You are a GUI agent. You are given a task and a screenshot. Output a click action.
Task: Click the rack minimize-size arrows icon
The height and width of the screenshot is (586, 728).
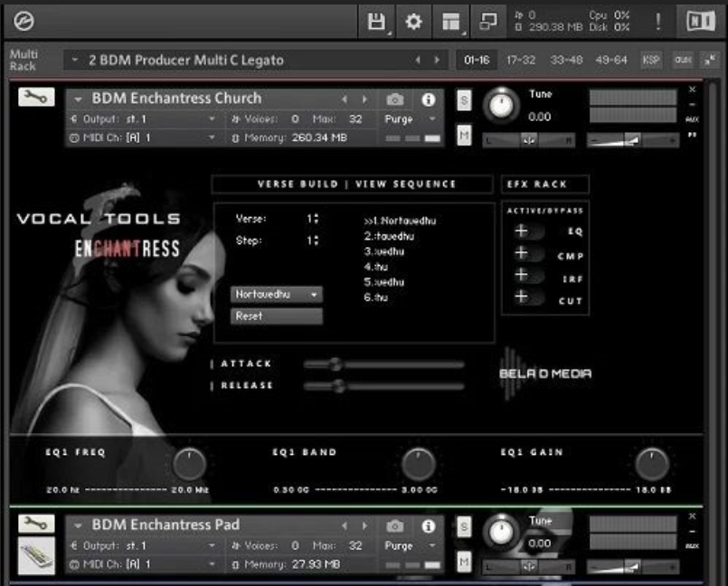click(x=710, y=60)
